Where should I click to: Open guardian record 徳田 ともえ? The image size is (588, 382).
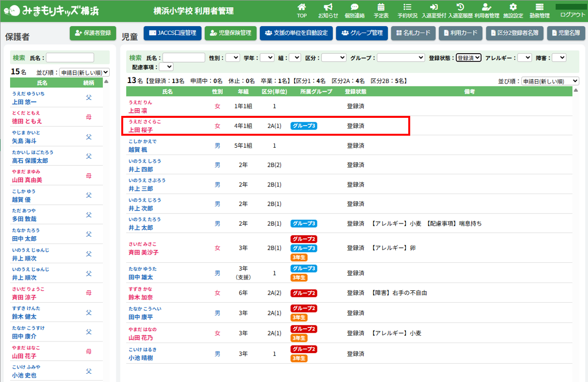[27, 121]
